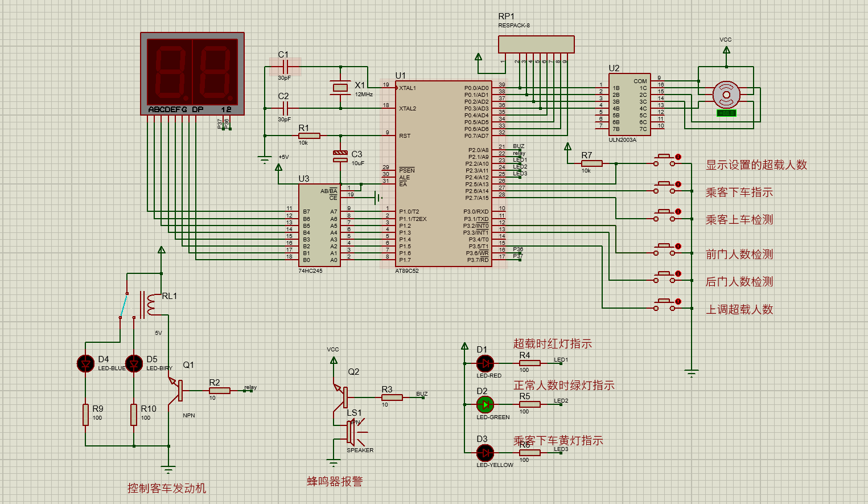Select pull-up resistor R7 10k

[x=591, y=163]
